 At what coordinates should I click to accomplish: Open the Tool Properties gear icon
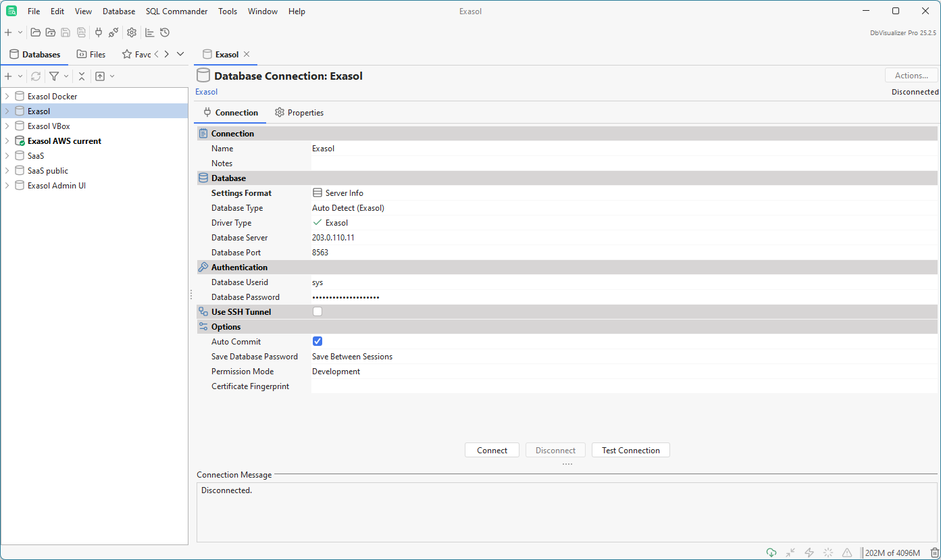click(x=131, y=32)
